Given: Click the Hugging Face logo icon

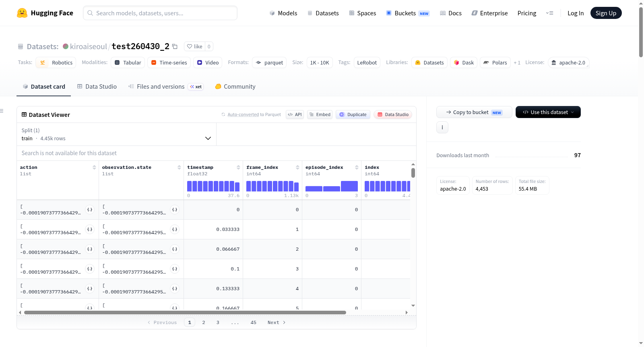Looking at the screenshot, I should [x=22, y=13].
